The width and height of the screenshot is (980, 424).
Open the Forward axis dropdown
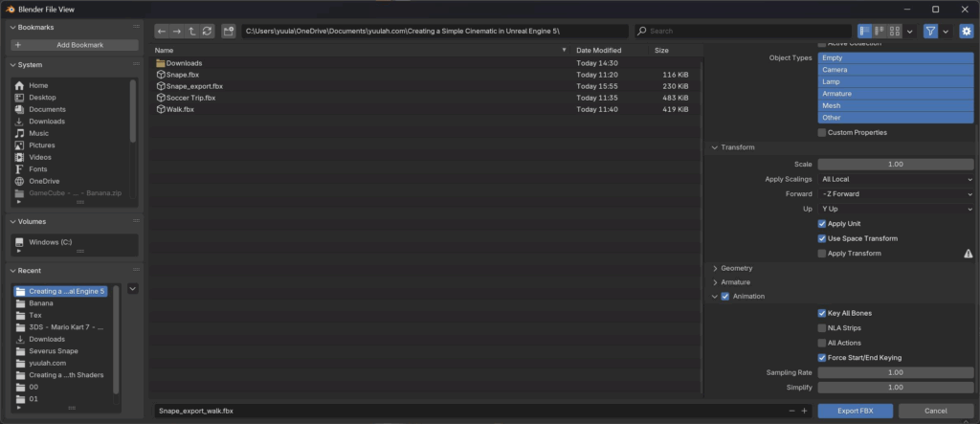(x=896, y=193)
